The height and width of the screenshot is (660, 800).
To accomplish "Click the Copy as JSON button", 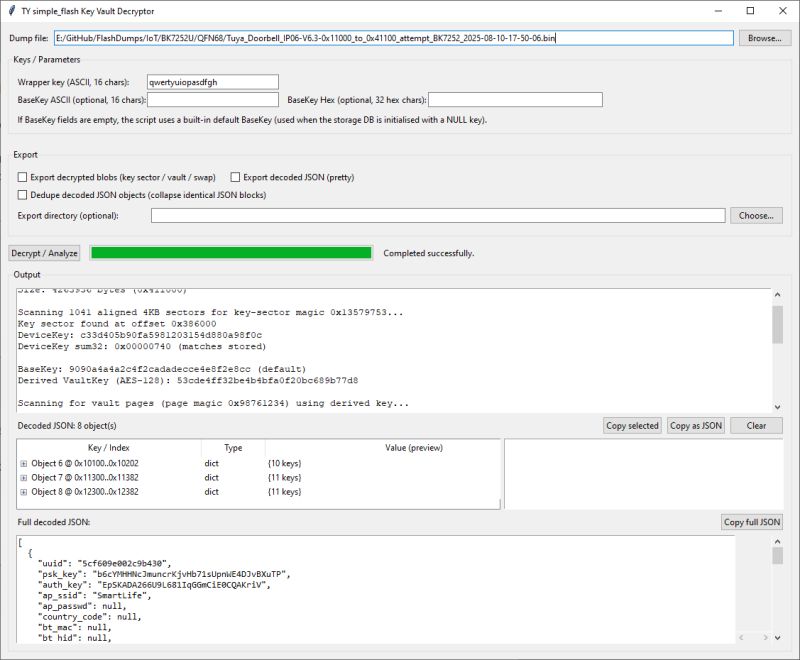I will 697,425.
